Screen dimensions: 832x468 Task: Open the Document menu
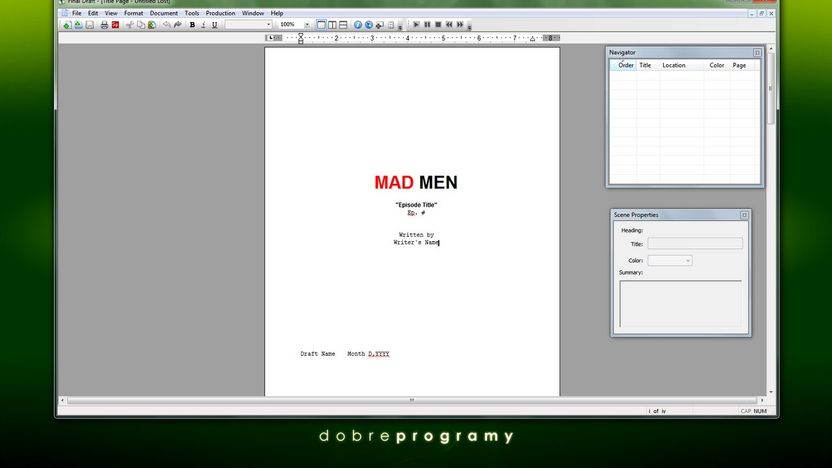(x=163, y=13)
